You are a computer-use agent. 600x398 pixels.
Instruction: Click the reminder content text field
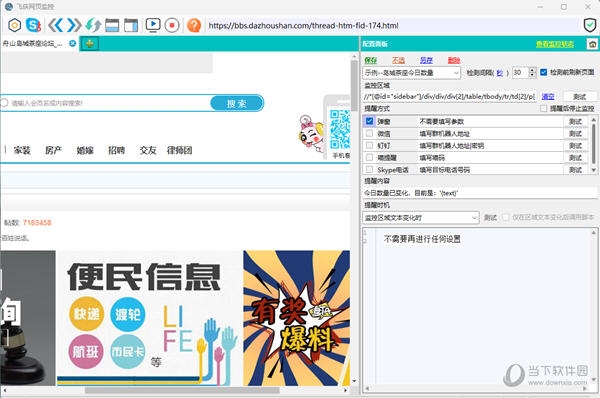[x=479, y=193]
